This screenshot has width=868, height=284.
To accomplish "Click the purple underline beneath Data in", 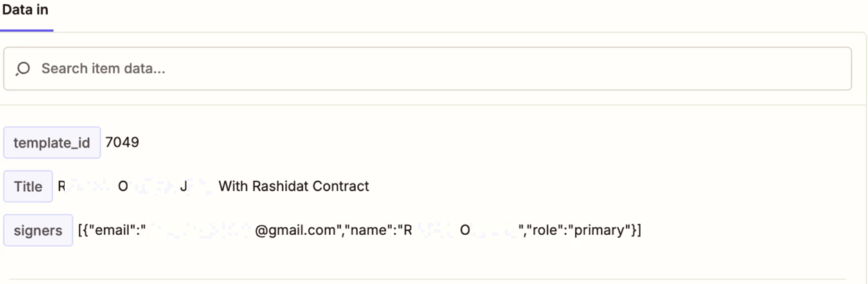I will point(26,30).
